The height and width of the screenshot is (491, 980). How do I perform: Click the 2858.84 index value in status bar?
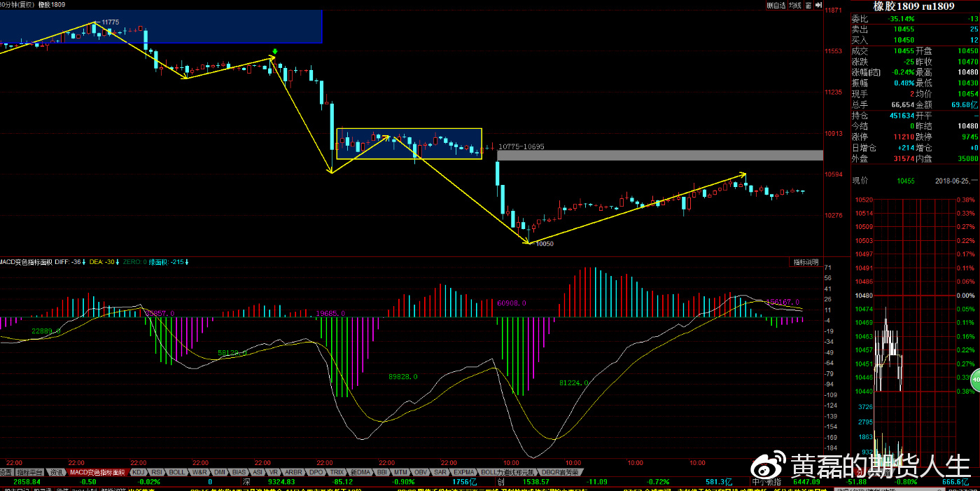[x=27, y=482]
